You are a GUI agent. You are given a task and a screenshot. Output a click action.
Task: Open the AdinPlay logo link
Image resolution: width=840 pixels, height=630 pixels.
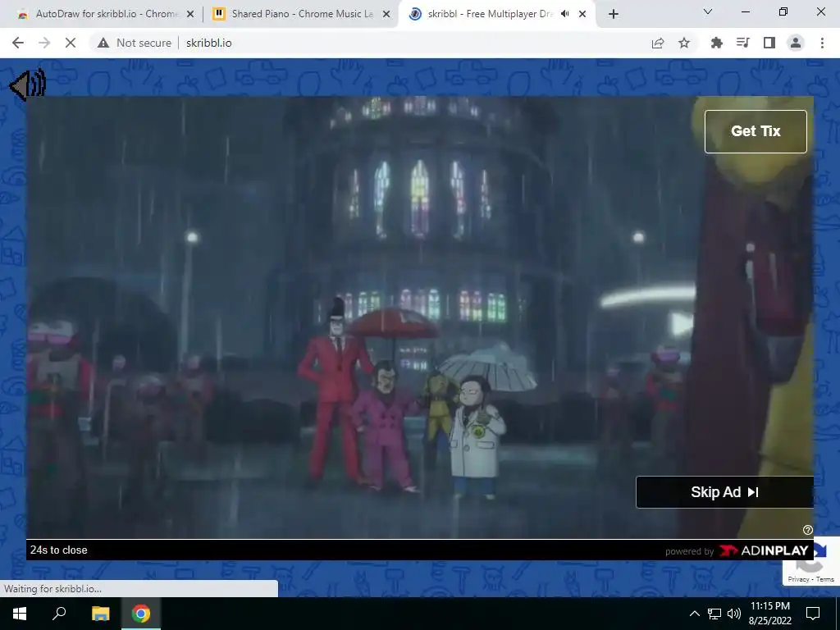pos(764,550)
